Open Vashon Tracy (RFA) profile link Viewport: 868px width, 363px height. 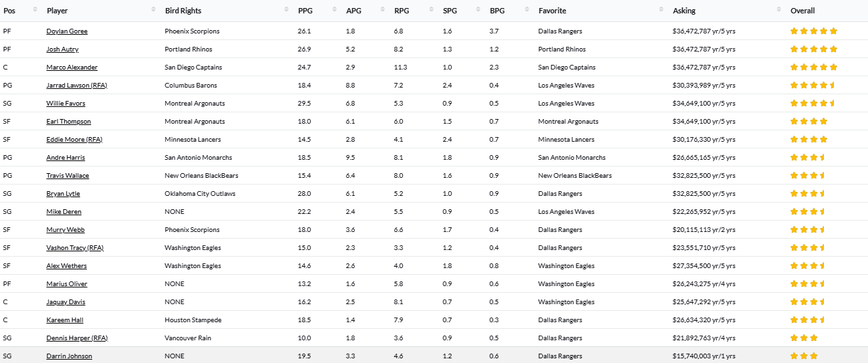point(75,248)
